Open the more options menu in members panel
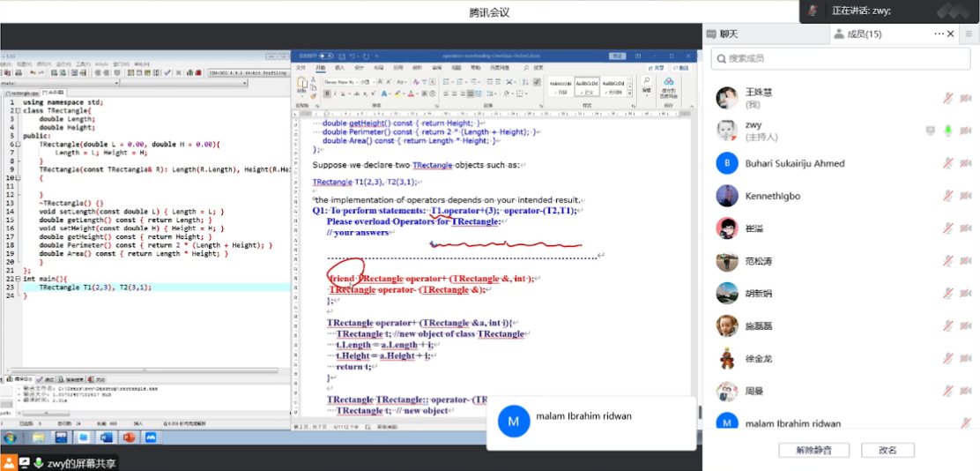980x471 pixels. [939, 34]
